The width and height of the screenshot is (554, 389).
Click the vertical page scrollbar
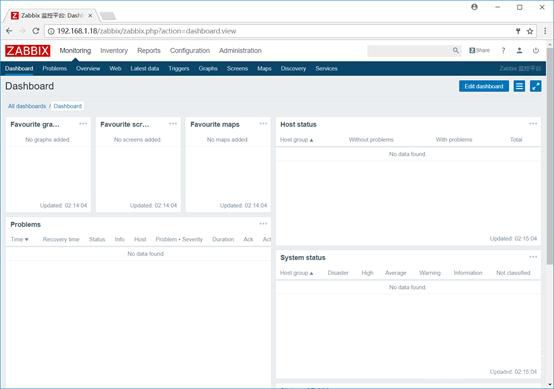(549, 155)
